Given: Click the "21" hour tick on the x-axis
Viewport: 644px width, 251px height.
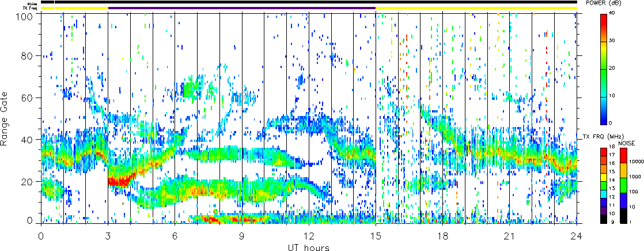Looking at the screenshot, I should pos(510,236).
